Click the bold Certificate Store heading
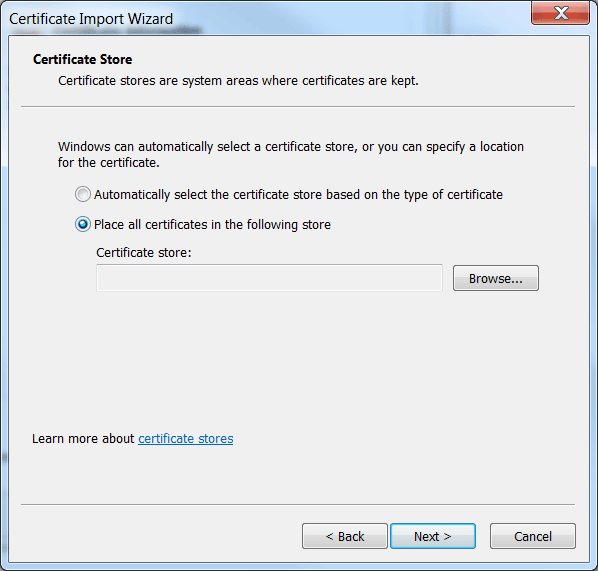This screenshot has width=598, height=571. [x=82, y=59]
